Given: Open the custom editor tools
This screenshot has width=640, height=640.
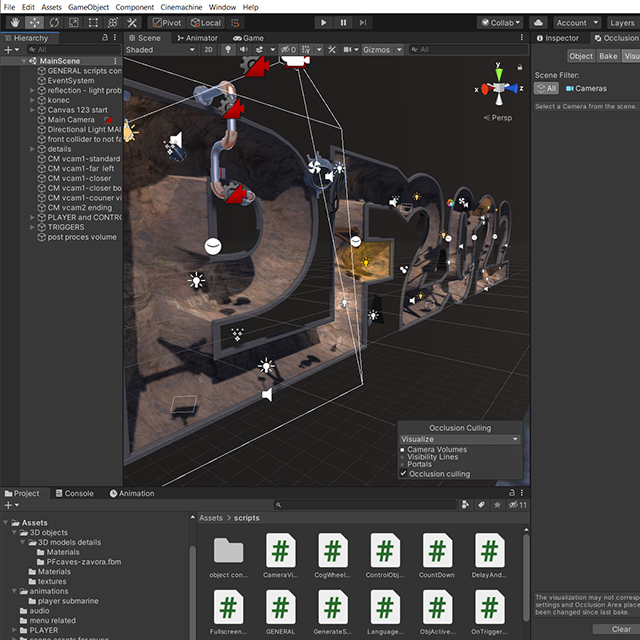Looking at the screenshot, I should click(132, 23).
